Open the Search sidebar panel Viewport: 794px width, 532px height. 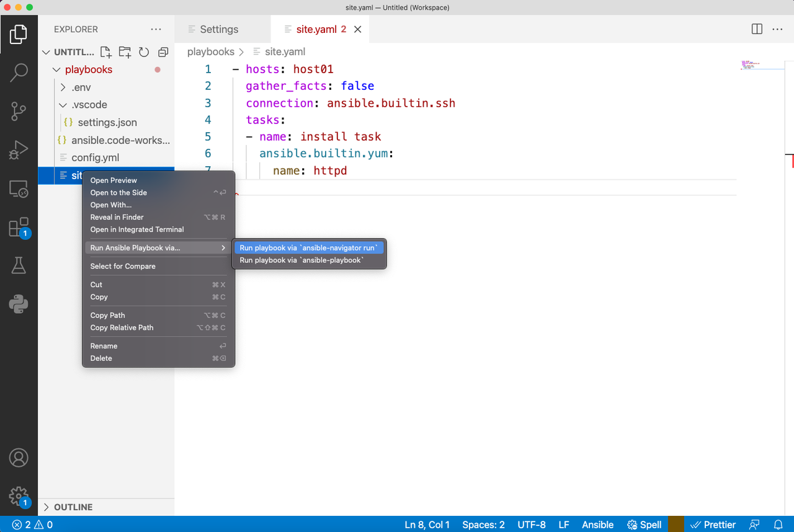coord(19,73)
